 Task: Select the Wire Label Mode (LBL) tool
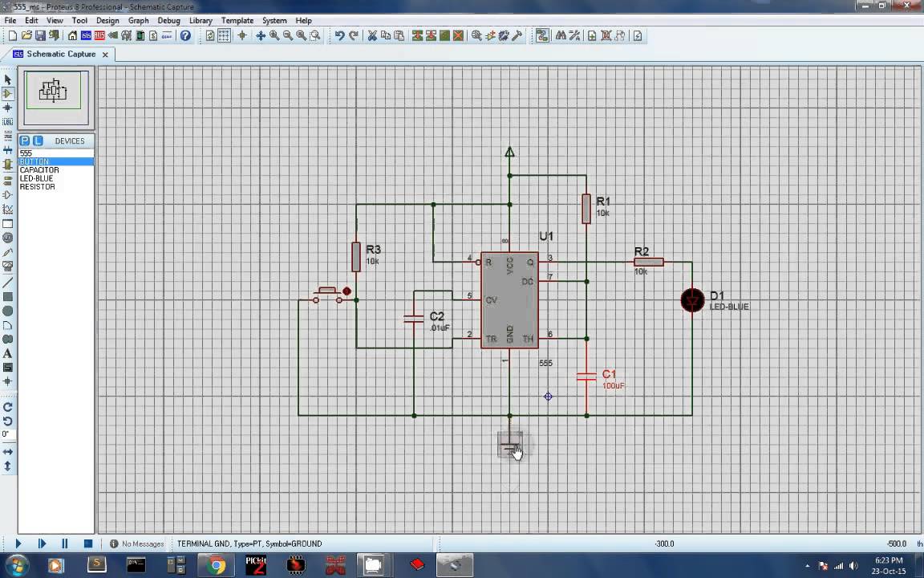(x=8, y=122)
